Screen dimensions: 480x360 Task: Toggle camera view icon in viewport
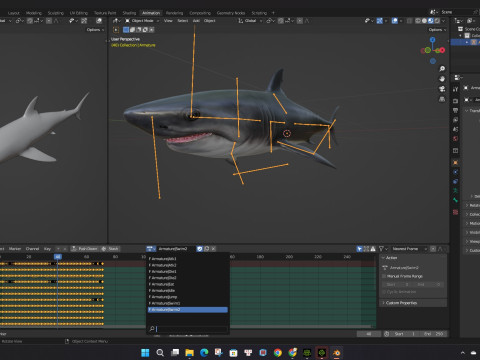coord(442,89)
